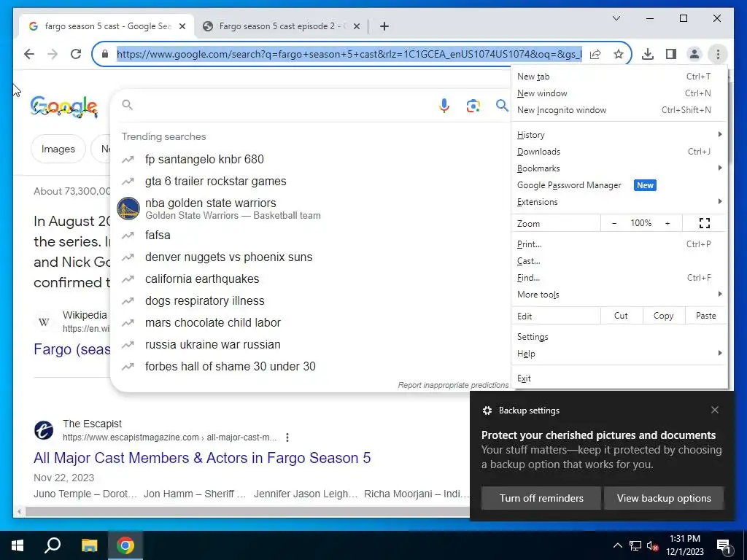Open Downloads from Chrome menu
This screenshot has height=560, width=747.
[619, 152]
